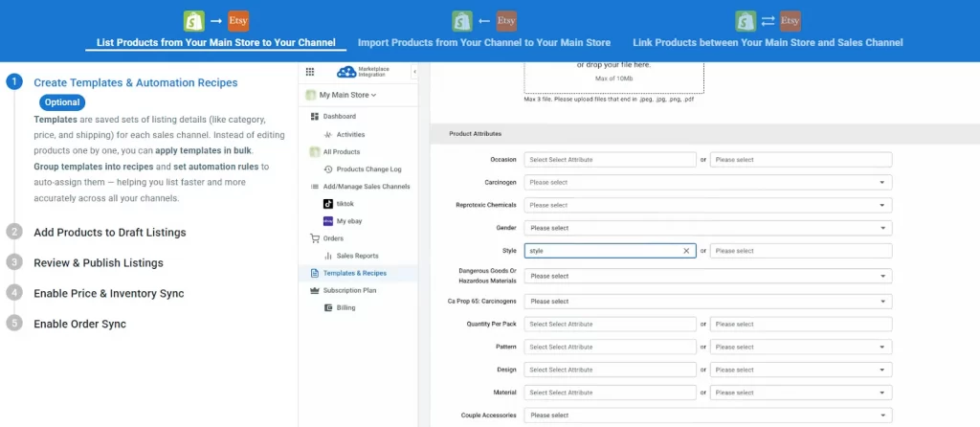Screen dimensions: 980x427
Task: Click the Shopify icon above Link Products tab
Action: pyautogui.click(x=746, y=21)
